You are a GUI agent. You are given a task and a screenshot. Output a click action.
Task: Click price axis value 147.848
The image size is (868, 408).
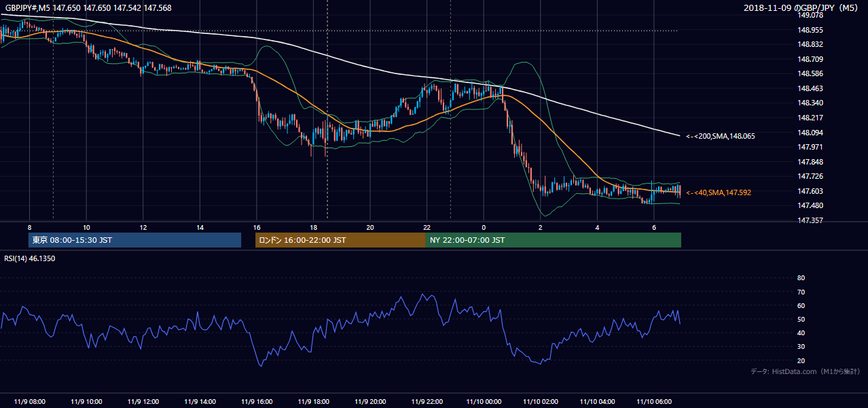pos(811,162)
